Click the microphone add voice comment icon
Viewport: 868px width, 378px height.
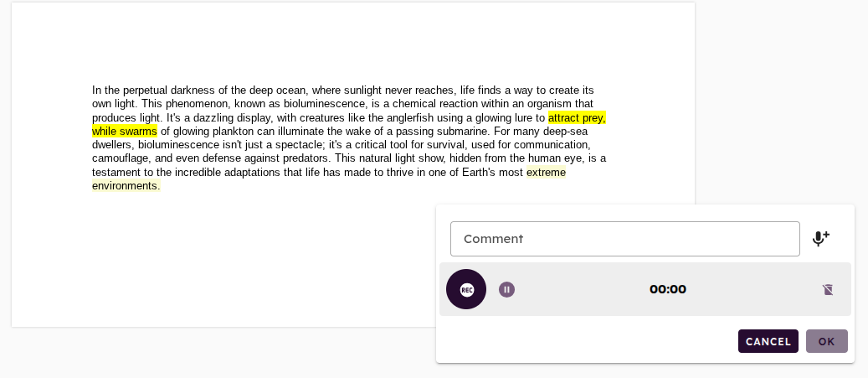(x=820, y=239)
